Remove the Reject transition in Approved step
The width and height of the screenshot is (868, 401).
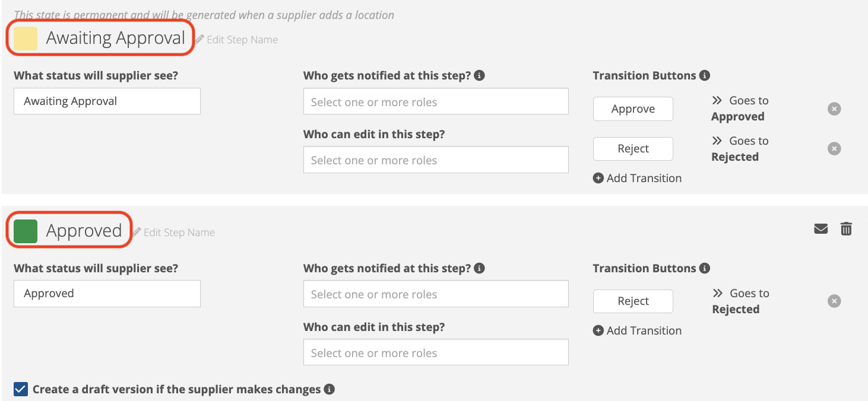(x=834, y=301)
